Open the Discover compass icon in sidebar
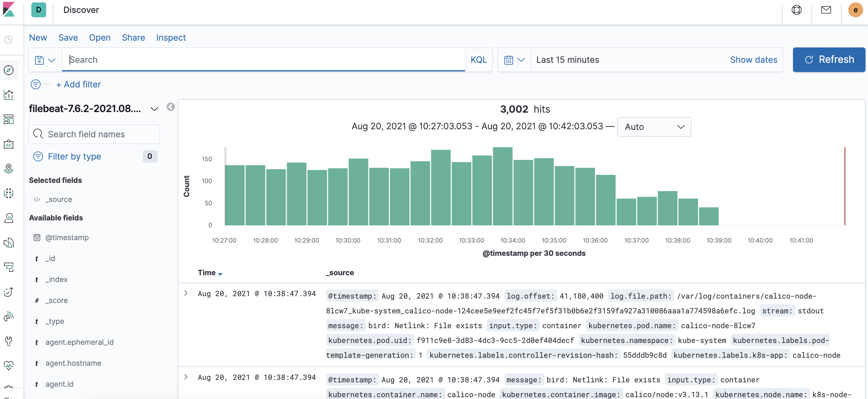868x399 pixels. (x=8, y=70)
